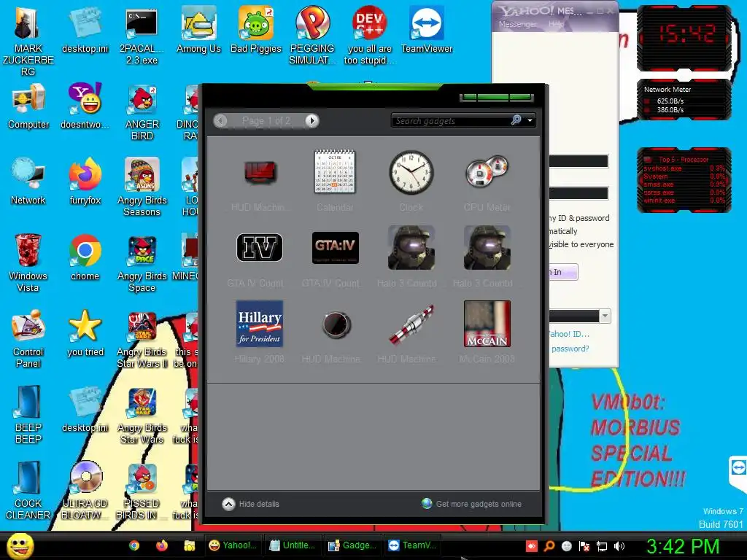Select the GTA IV Countdown gadget with IV logo
The height and width of the screenshot is (560, 747).
[259, 248]
